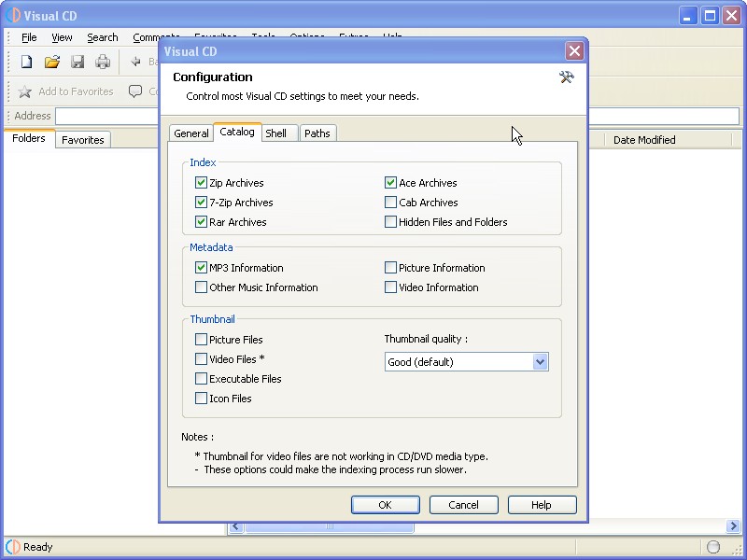Click the round indicator in status bar
Viewport: 747px width, 560px height.
pos(713,547)
